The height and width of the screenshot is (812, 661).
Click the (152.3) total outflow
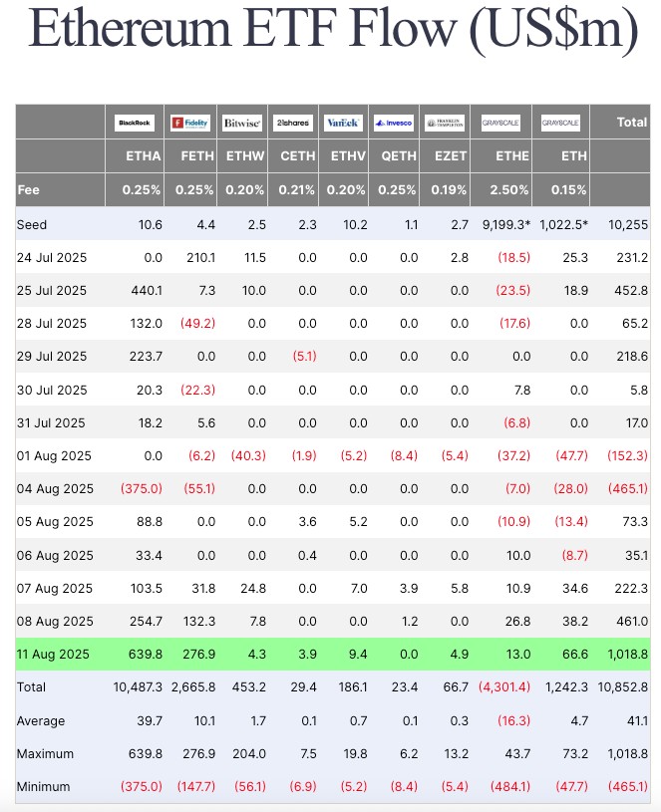click(628, 455)
